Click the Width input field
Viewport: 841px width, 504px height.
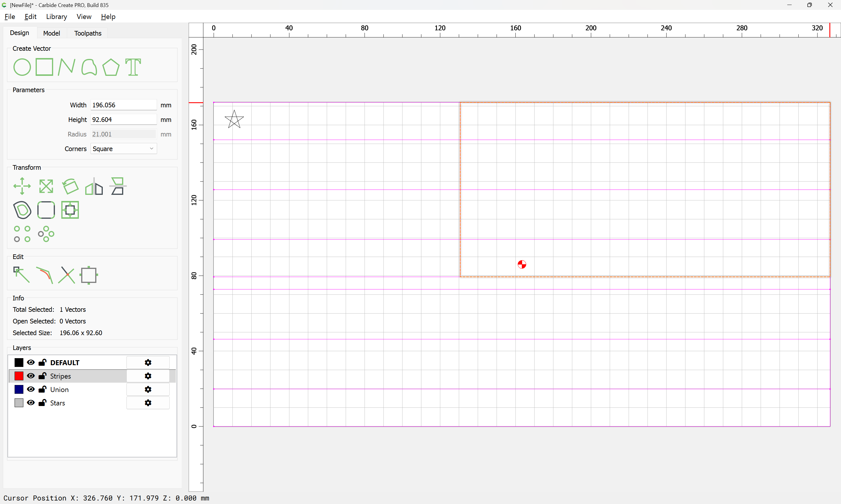pyautogui.click(x=124, y=105)
